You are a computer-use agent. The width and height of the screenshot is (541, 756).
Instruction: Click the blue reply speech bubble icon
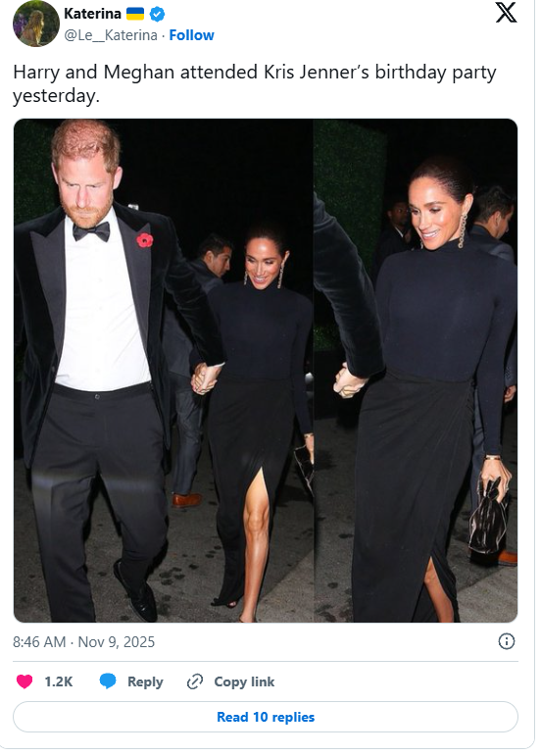[x=108, y=681]
